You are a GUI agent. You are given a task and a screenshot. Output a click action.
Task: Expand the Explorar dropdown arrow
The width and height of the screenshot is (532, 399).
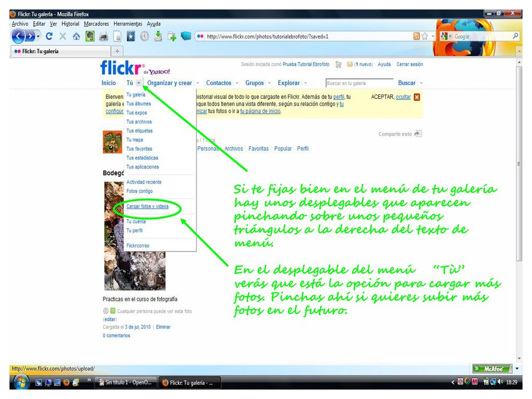tap(305, 83)
